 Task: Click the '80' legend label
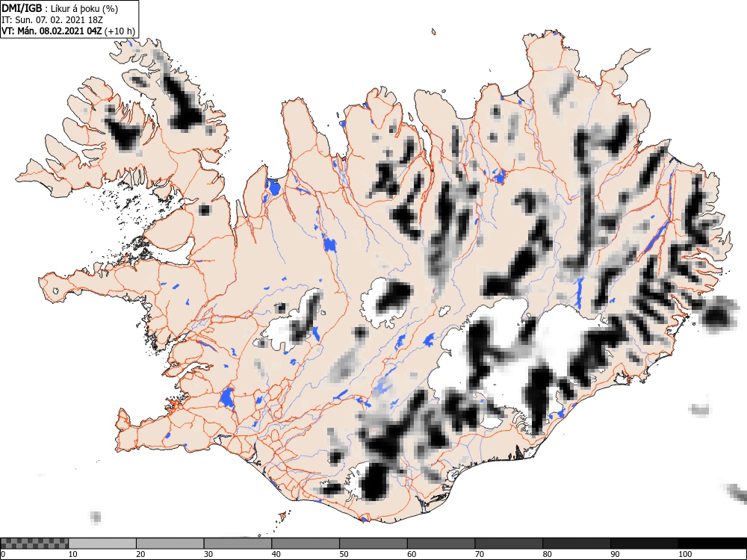pos(547,554)
